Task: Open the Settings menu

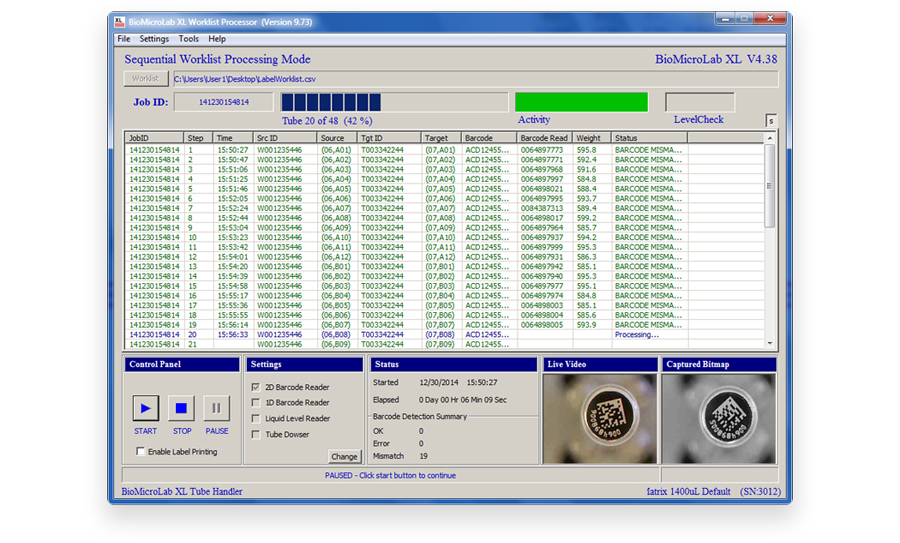Action: pyautogui.click(x=154, y=39)
